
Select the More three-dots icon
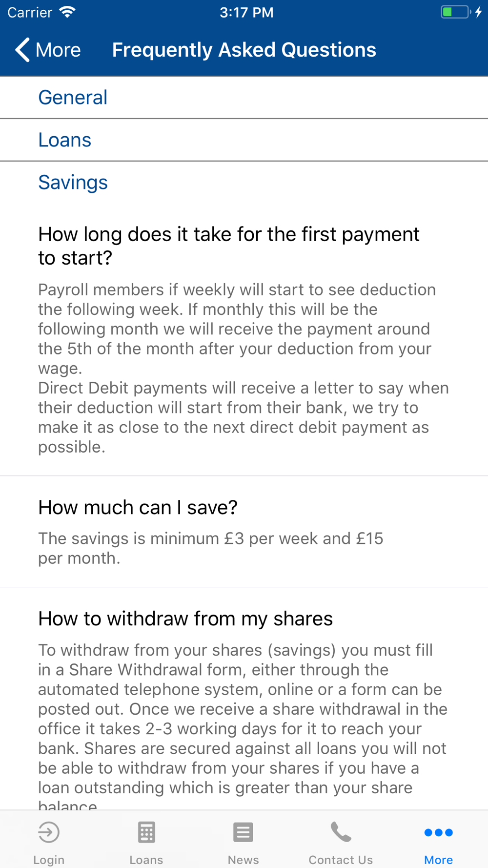click(x=438, y=832)
